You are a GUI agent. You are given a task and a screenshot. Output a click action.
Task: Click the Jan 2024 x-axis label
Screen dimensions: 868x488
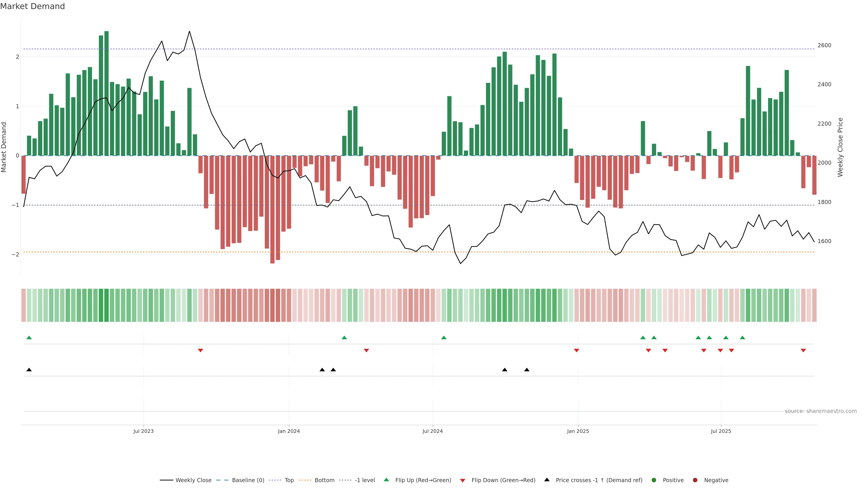pos(288,431)
